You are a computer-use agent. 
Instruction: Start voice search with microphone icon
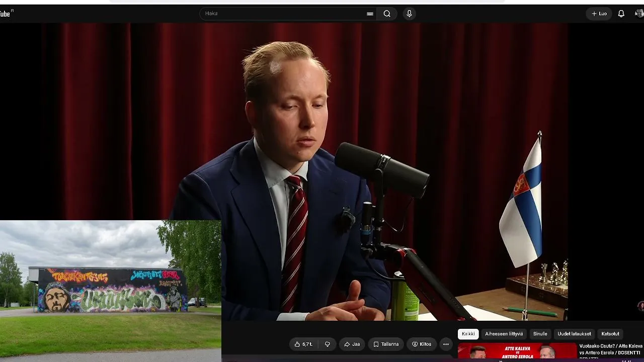[x=409, y=14]
